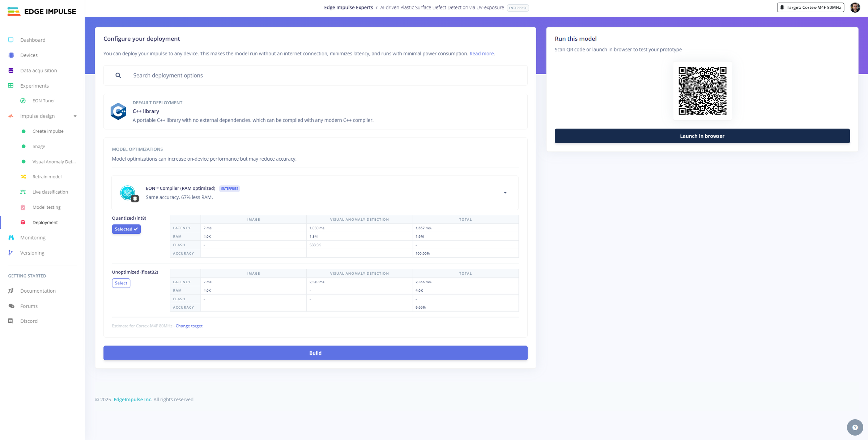The width and height of the screenshot is (868, 440).
Task: Click the Model testing clipboard icon
Action: pyautogui.click(x=23, y=207)
